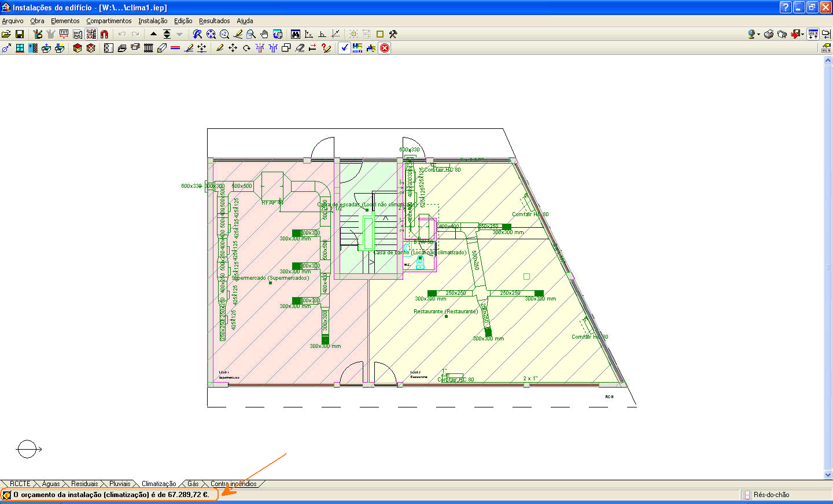The height and width of the screenshot is (504, 833).
Task: Click the HS HIDRA toolbar icon
Action: click(x=357, y=48)
